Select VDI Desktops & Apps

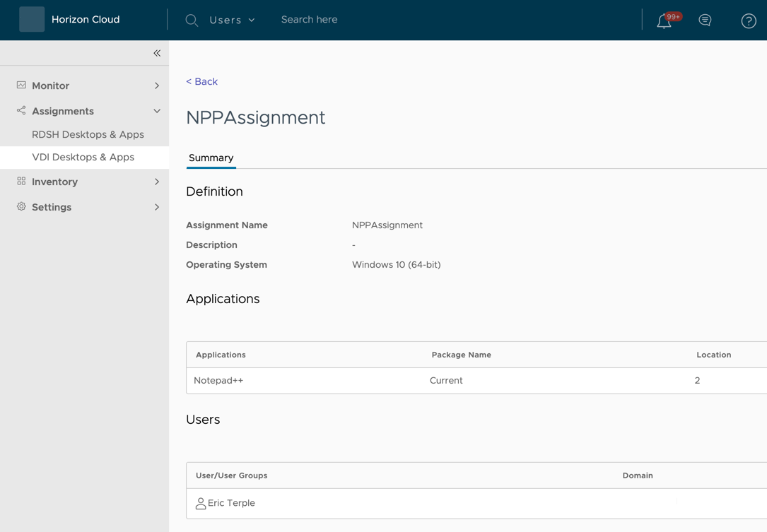(83, 157)
